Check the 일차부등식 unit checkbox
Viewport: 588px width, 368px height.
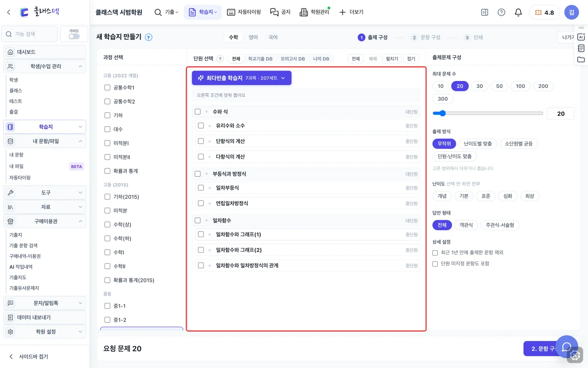coord(201,188)
